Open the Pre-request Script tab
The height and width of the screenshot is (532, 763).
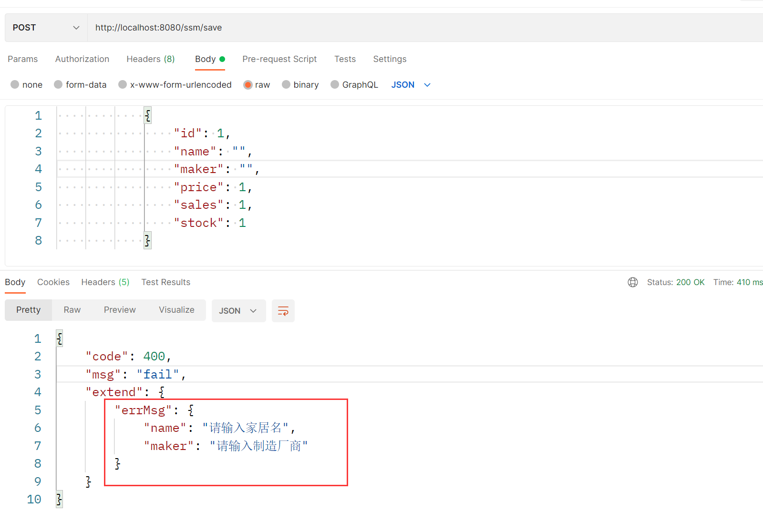click(279, 59)
